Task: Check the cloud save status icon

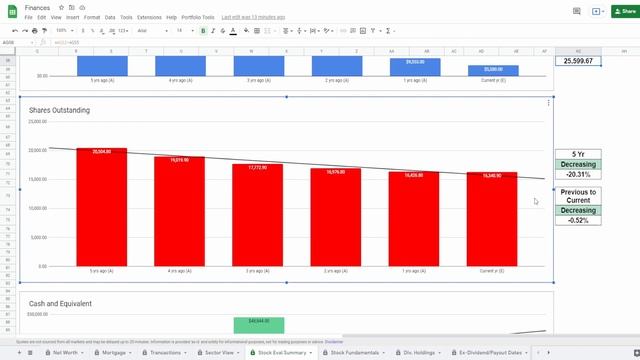Action: 82,8
